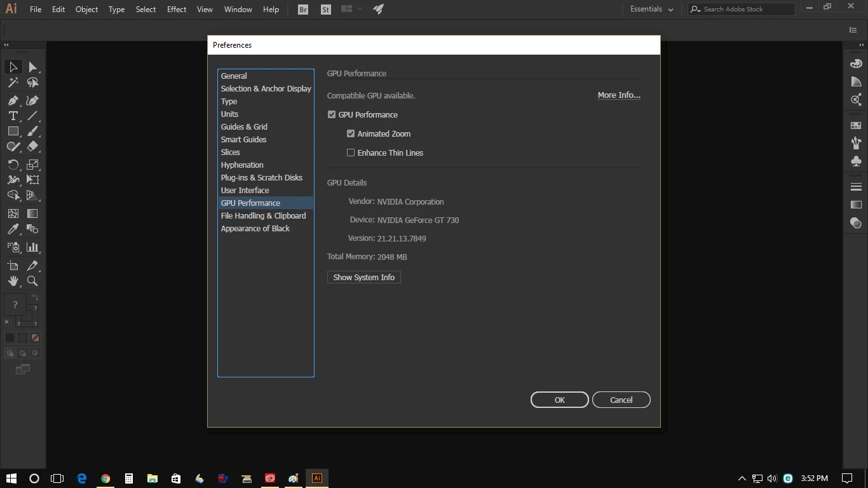Select General in preferences list
This screenshot has width=868, height=488.
(x=266, y=76)
